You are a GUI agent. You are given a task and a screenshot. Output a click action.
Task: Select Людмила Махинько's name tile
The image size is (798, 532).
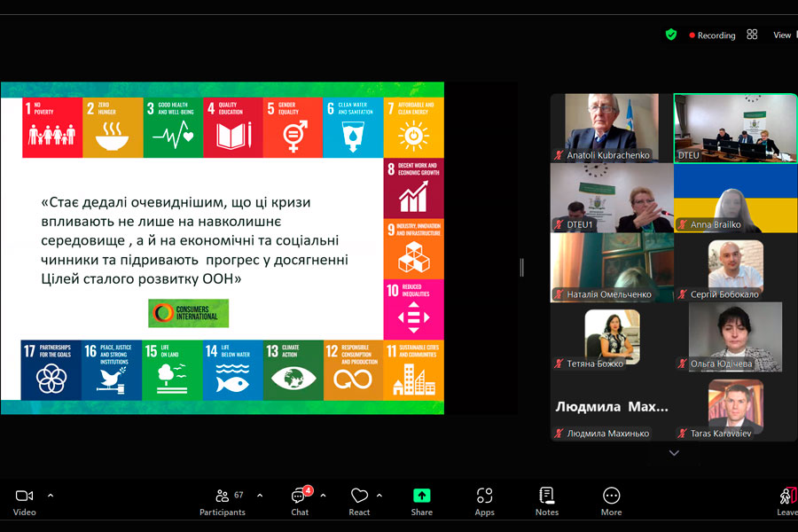612,407
